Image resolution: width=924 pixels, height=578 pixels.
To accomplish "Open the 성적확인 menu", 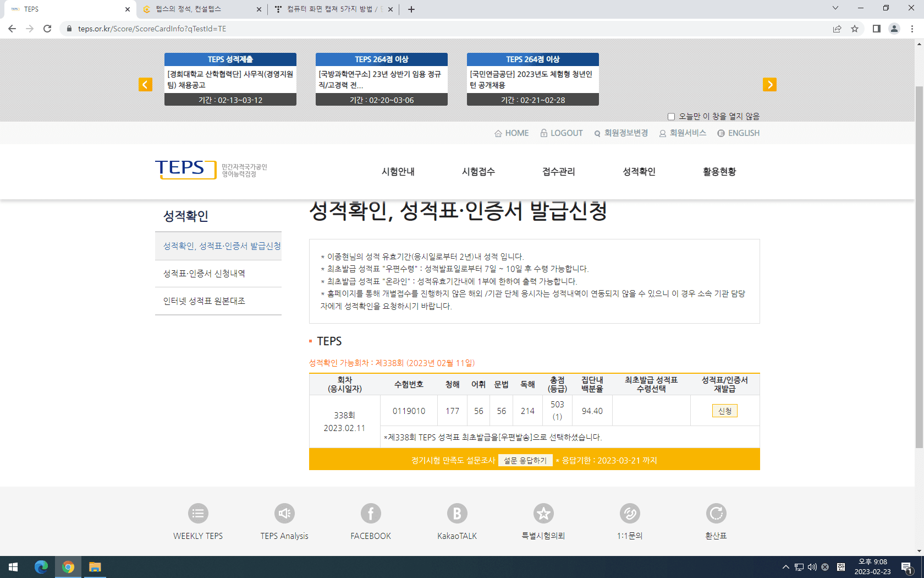I will [639, 172].
